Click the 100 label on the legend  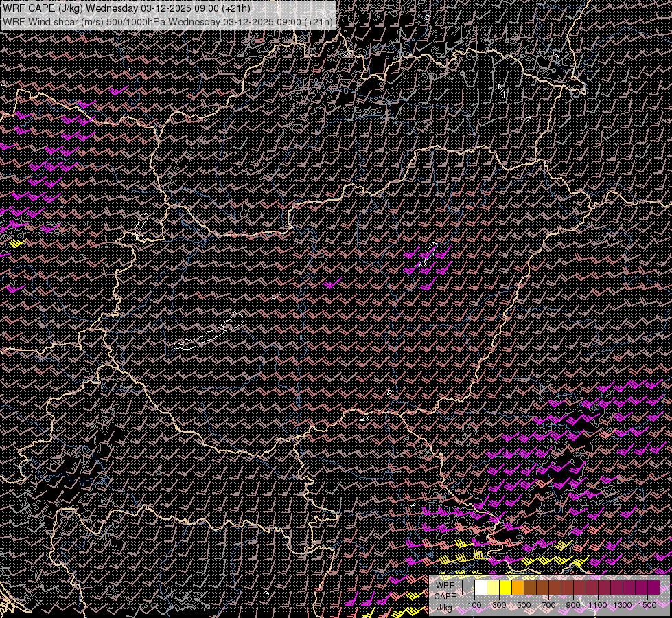(474, 604)
